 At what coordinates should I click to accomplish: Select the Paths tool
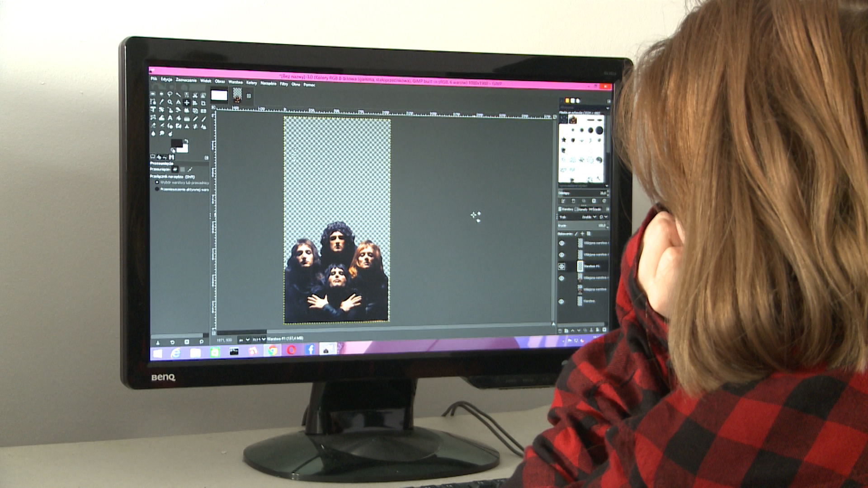click(x=153, y=102)
